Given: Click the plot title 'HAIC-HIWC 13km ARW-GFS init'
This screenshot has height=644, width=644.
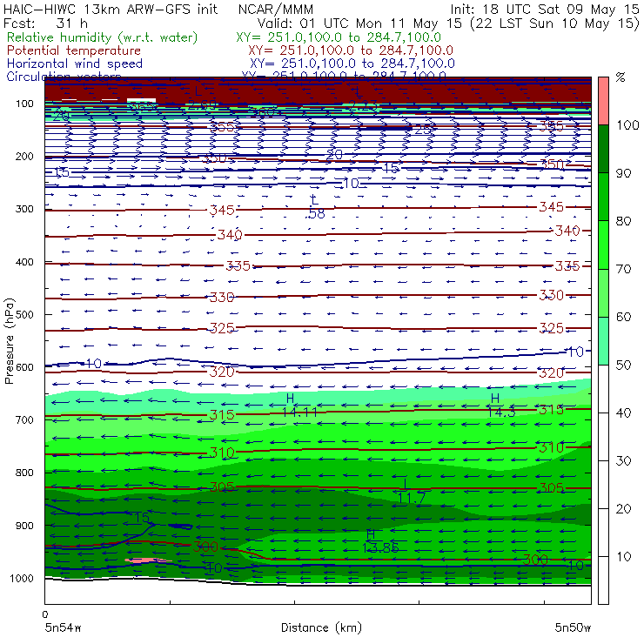Looking at the screenshot, I should tap(110, 9).
